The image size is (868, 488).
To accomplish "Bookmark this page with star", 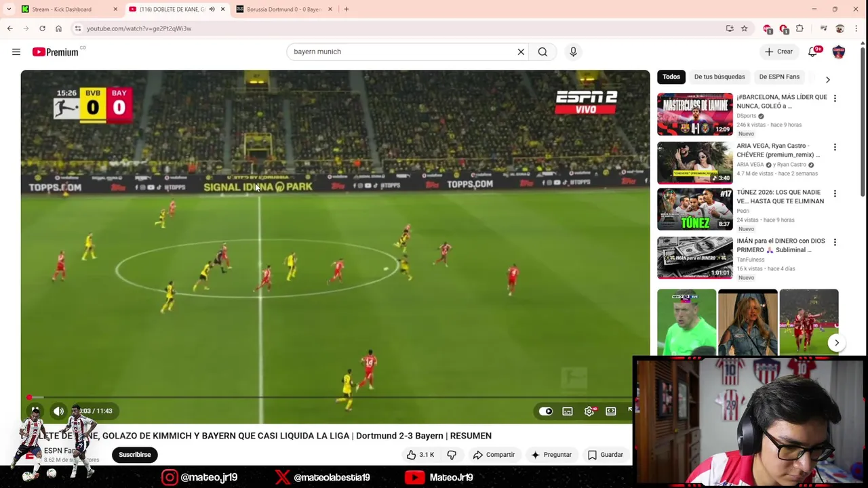I will click(744, 28).
